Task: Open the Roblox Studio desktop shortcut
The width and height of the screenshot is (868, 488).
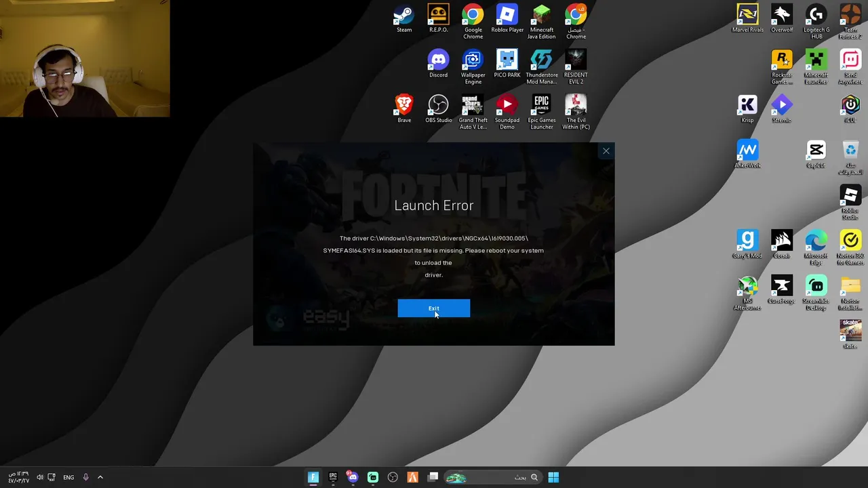Action: tap(850, 203)
